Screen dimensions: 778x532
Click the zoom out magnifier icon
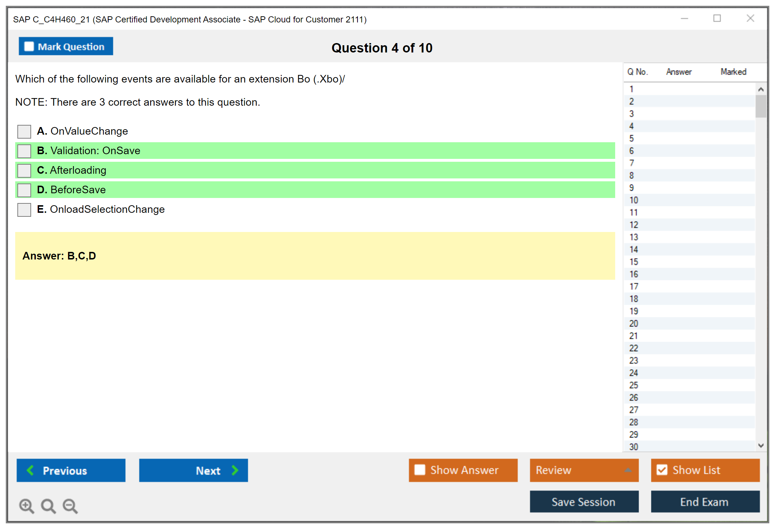click(70, 506)
